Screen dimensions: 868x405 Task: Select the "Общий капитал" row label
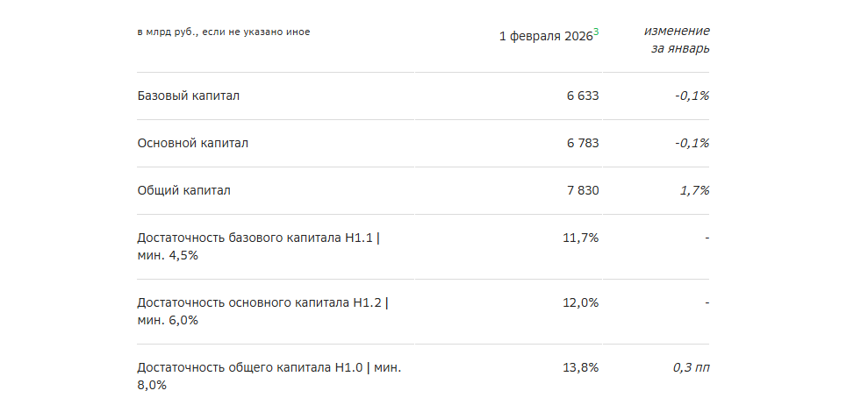tap(184, 190)
